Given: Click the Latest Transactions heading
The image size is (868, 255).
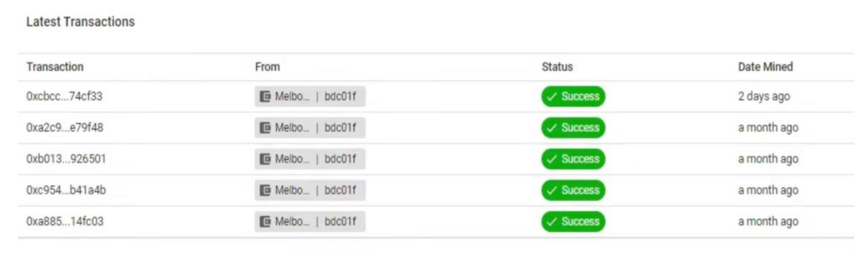Looking at the screenshot, I should pyautogui.click(x=81, y=22).
